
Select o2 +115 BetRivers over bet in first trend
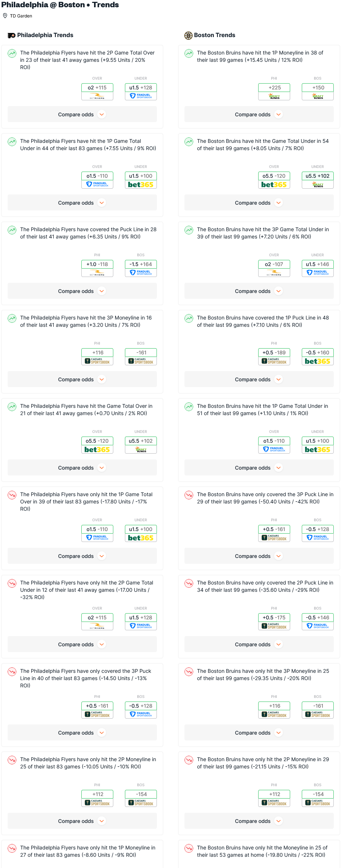click(97, 92)
